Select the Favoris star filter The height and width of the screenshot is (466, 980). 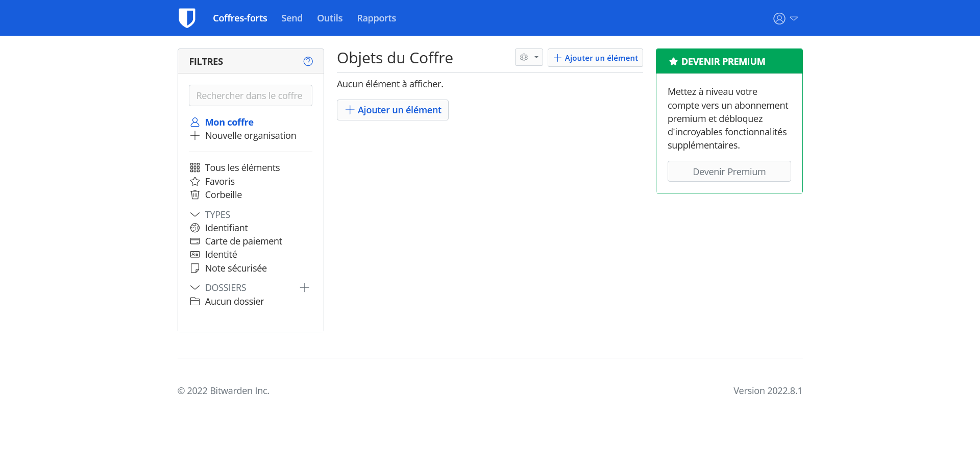point(219,181)
